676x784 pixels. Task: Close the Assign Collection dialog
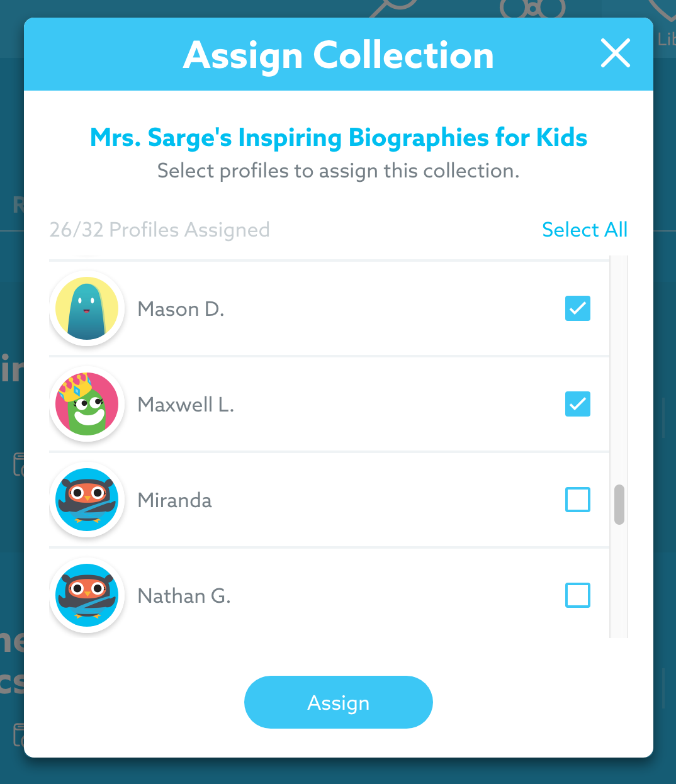615,53
